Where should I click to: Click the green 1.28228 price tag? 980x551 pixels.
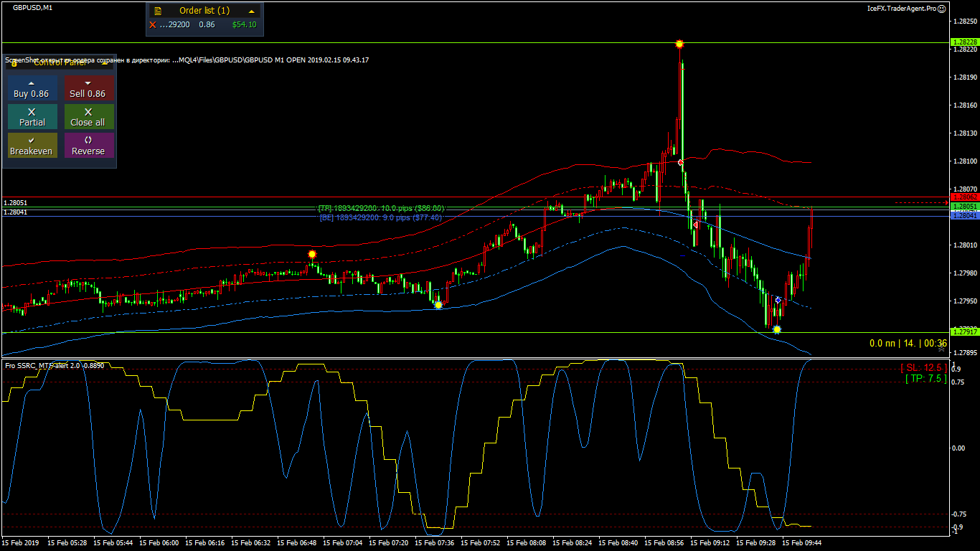963,42
